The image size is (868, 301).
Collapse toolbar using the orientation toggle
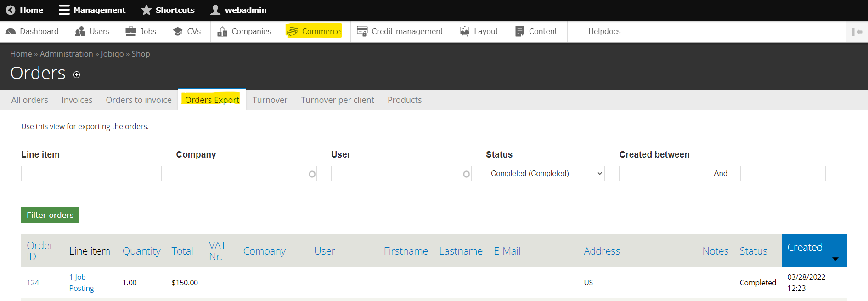(857, 32)
